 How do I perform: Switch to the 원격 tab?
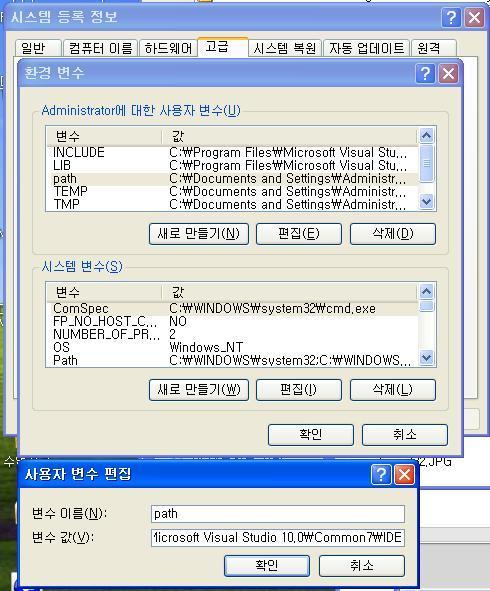pos(433,48)
